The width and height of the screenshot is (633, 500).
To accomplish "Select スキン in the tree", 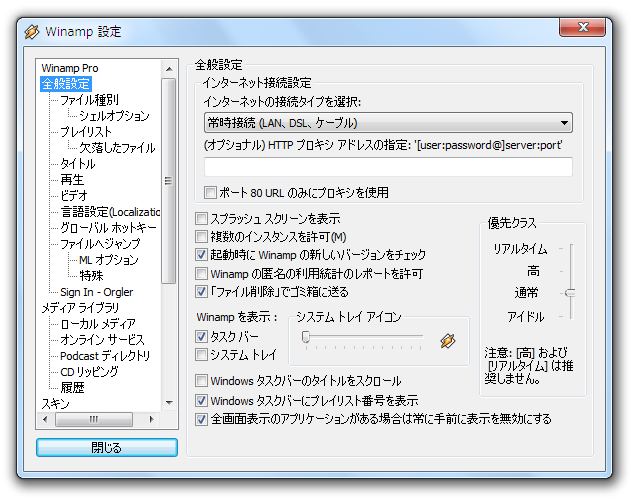I will 55,404.
